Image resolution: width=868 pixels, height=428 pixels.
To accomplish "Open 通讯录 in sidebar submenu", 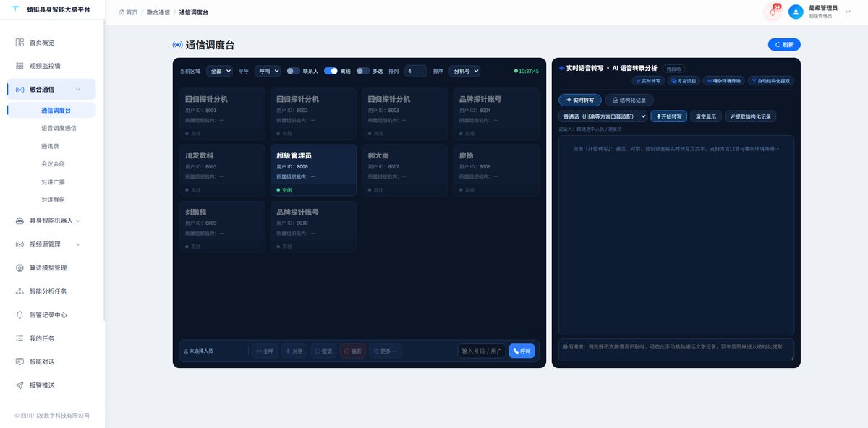I will tap(50, 146).
